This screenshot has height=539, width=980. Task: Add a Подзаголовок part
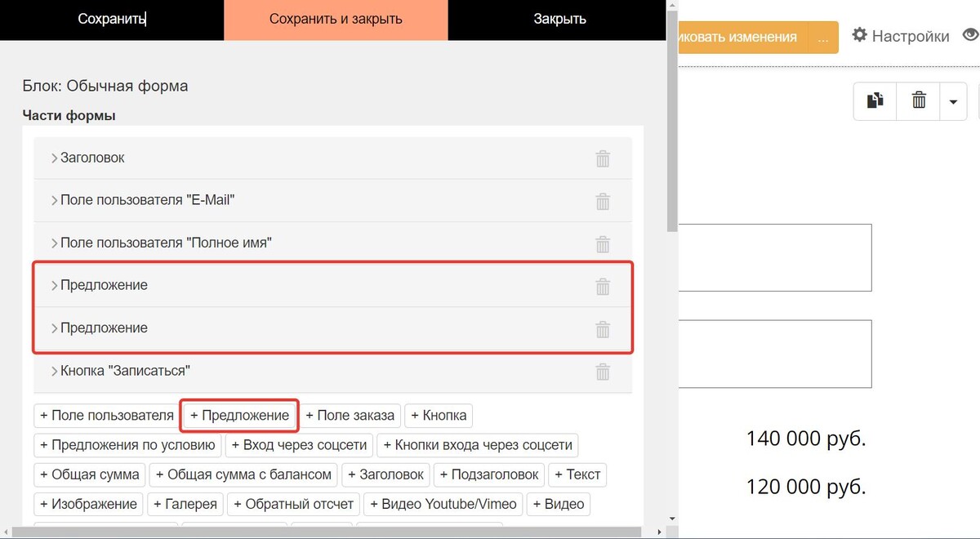pos(488,474)
